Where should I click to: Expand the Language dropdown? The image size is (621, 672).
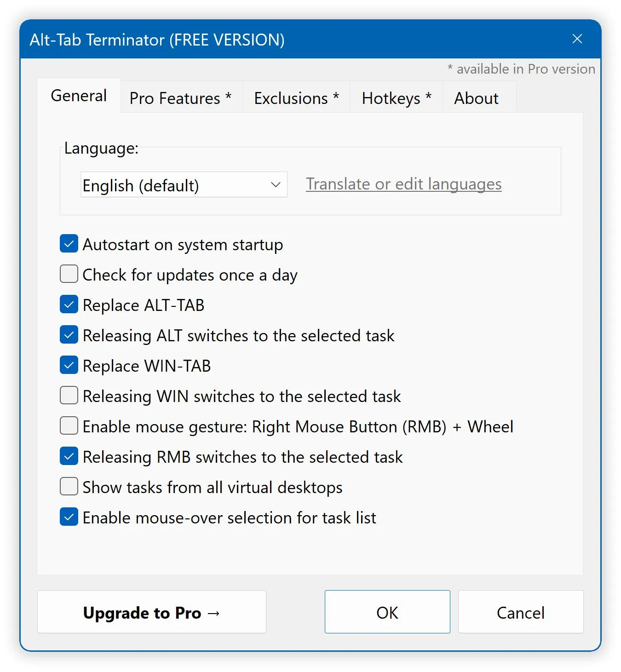click(x=184, y=185)
